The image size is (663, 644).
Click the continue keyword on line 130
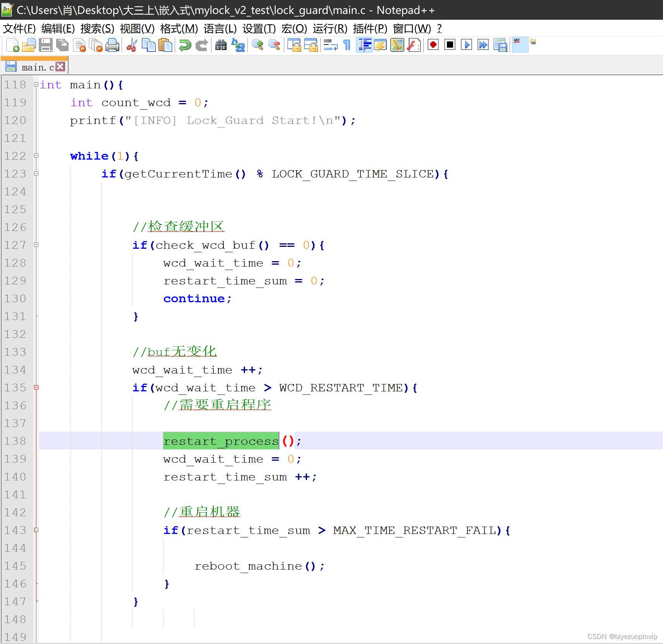pyautogui.click(x=194, y=298)
